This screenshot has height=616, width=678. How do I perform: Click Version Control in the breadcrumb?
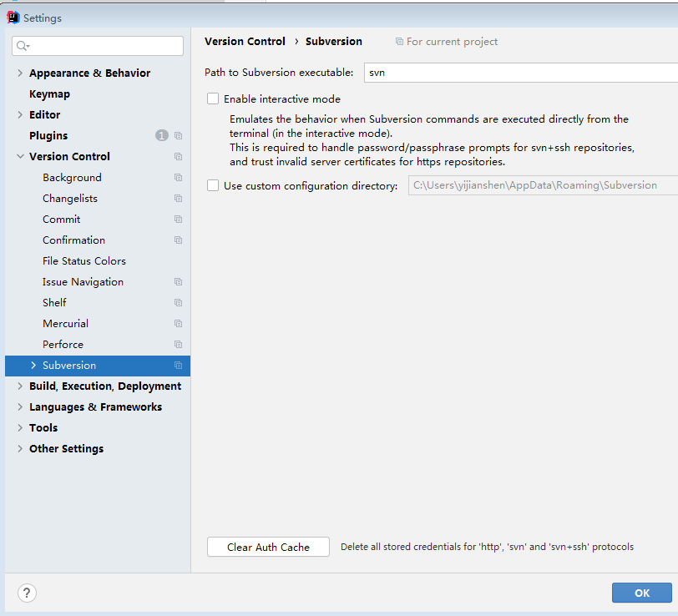click(x=245, y=42)
